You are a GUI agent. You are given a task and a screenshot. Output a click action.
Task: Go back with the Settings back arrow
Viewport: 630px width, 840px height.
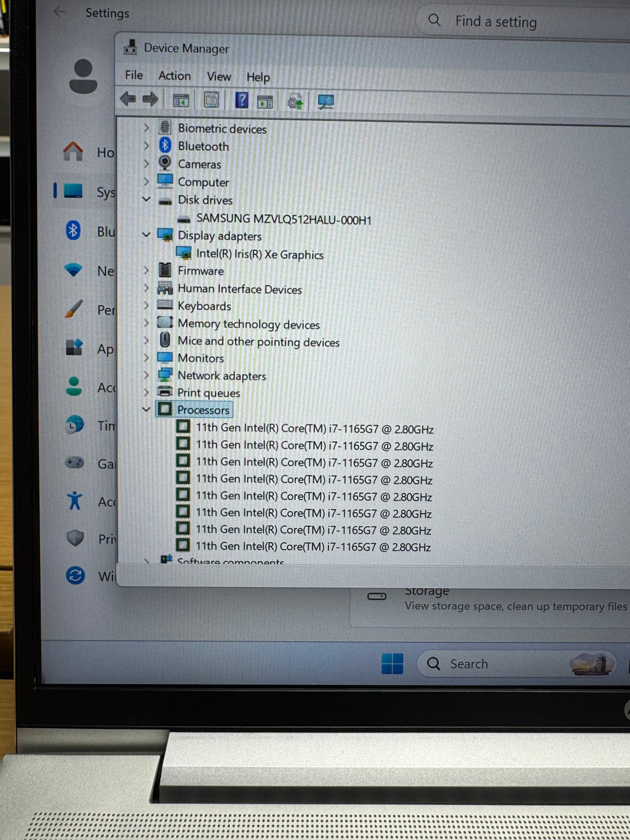[x=60, y=12]
